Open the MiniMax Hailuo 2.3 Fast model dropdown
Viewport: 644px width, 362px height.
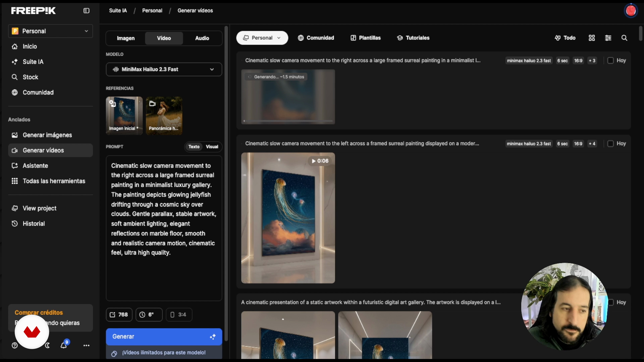[x=164, y=69]
